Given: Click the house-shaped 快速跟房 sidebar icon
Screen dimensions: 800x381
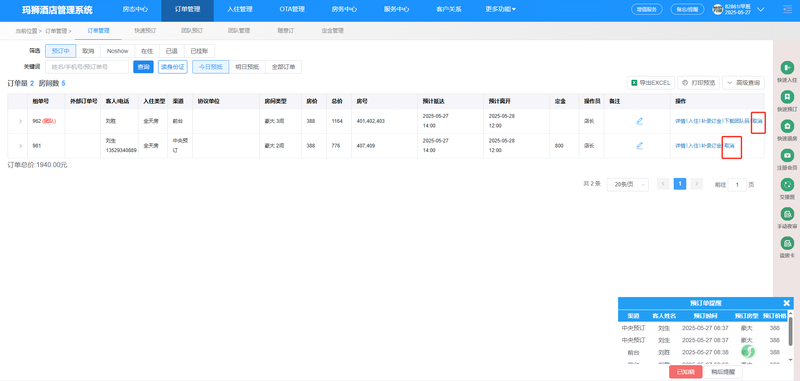Looking at the screenshot, I should [787, 125].
